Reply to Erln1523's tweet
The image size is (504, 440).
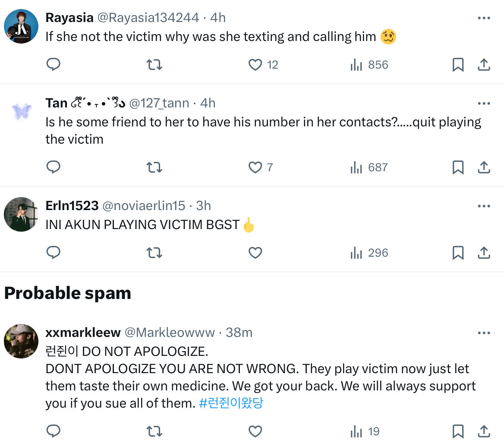tap(53, 253)
